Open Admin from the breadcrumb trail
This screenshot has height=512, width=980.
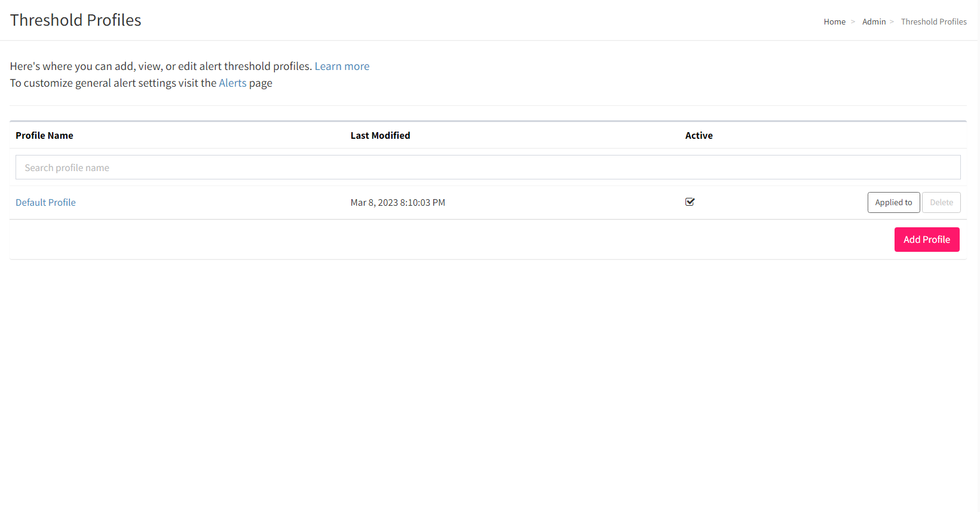pyautogui.click(x=874, y=22)
